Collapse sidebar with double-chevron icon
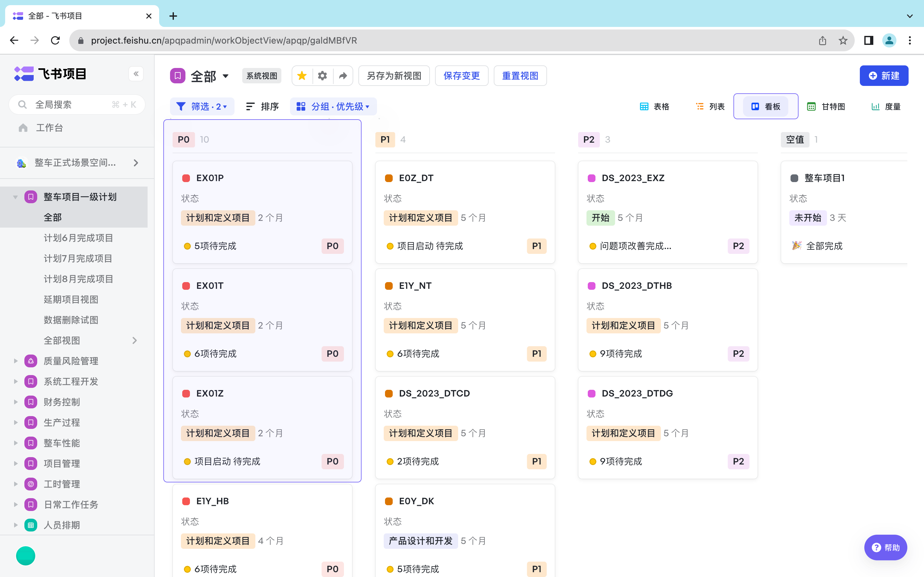Viewport: 924px width, 577px height. [136, 74]
